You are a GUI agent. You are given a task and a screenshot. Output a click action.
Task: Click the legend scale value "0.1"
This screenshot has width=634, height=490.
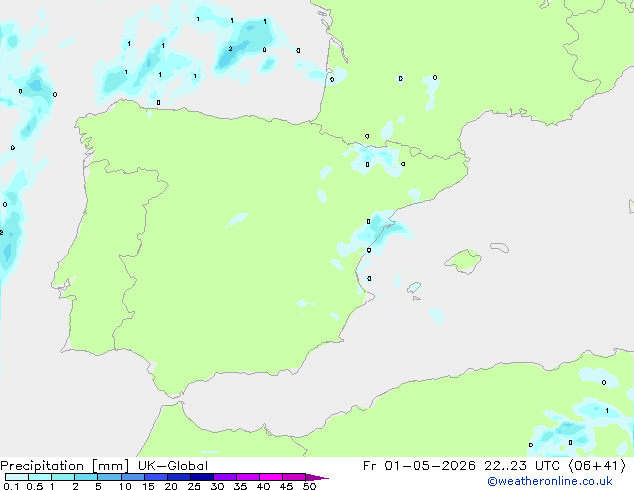(11, 486)
